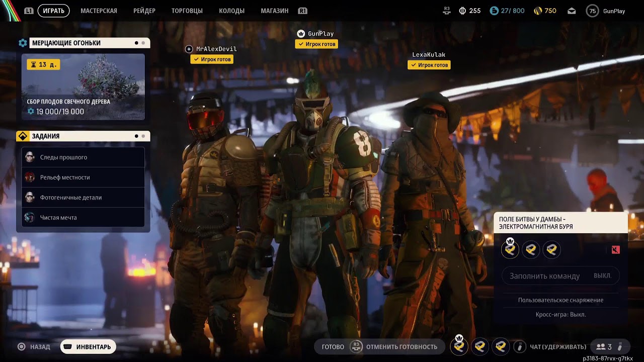Click Пользовательское снаряжение option
The height and width of the screenshot is (362, 644).
(560, 300)
